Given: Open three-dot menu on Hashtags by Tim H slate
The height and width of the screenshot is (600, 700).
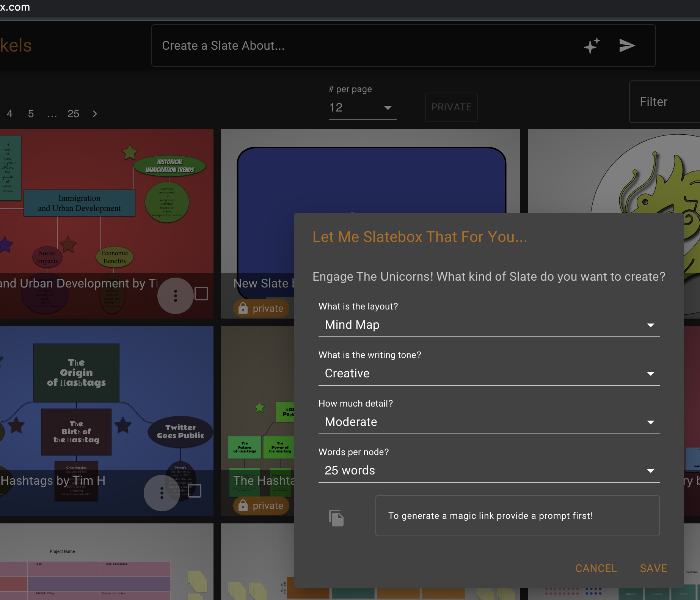Looking at the screenshot, I should tap(162, 493).
